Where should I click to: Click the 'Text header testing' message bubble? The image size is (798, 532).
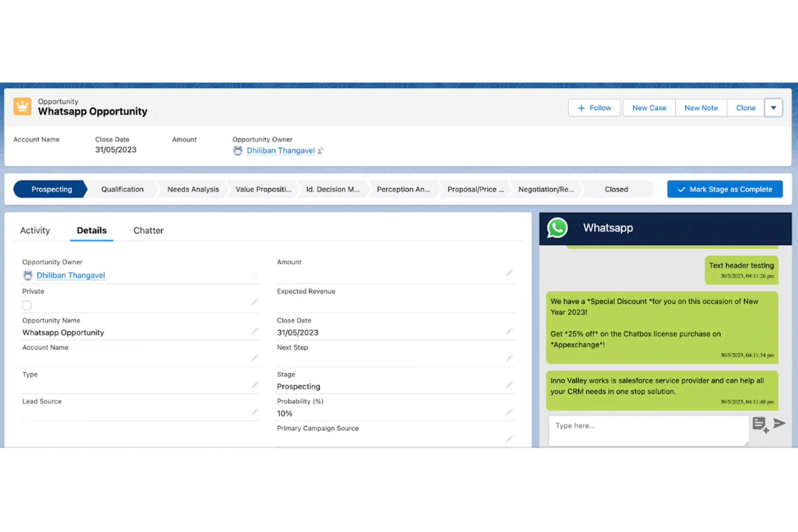pos(741,270)
